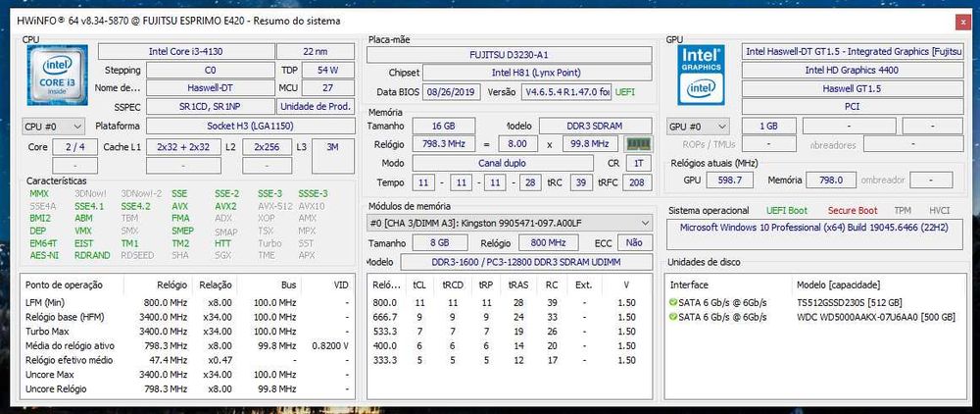Click the memory size 16 GB field
The width and height of the screenshot is (980, 414).
(444, 126)
